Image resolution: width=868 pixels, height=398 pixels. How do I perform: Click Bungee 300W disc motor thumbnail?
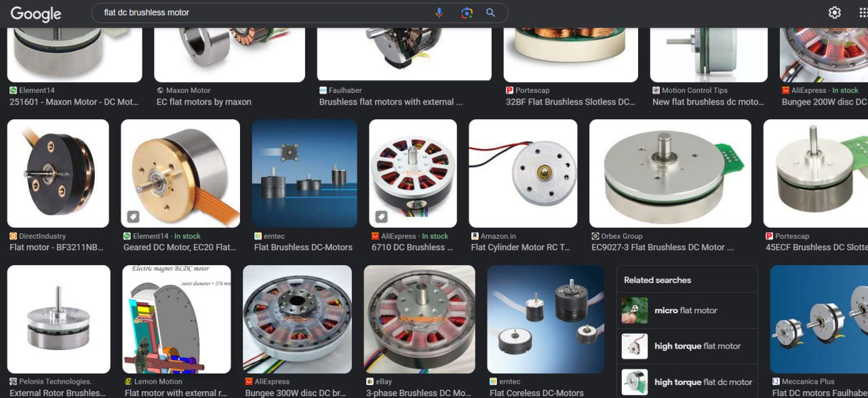[297, 319]
